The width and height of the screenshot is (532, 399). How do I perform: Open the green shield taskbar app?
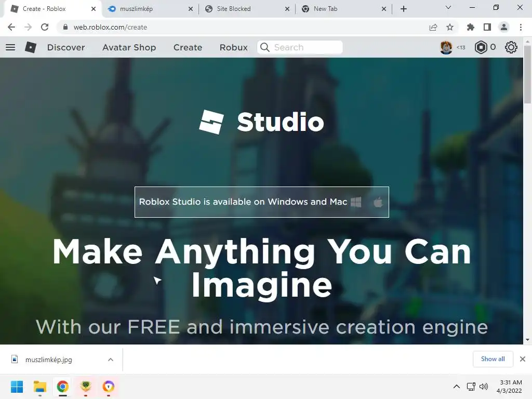tap(86, 387)
